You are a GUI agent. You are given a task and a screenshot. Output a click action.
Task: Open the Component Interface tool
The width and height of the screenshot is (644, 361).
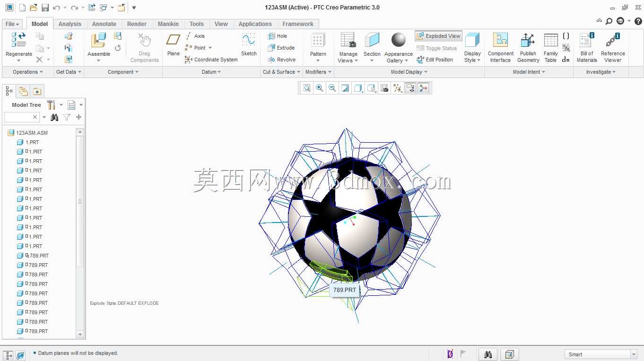tap(500, 47)
